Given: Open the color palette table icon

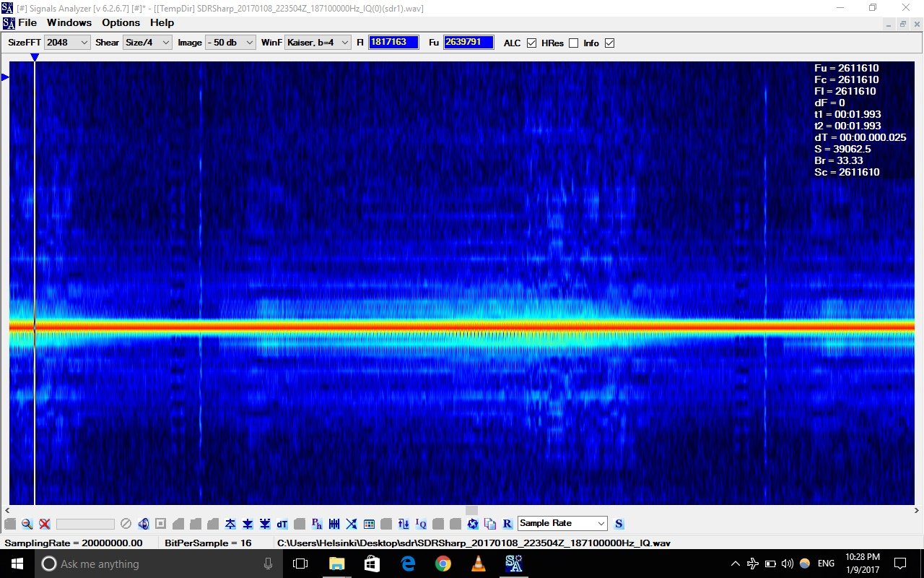Looking at the screenshot, I should tap(369, 524).
